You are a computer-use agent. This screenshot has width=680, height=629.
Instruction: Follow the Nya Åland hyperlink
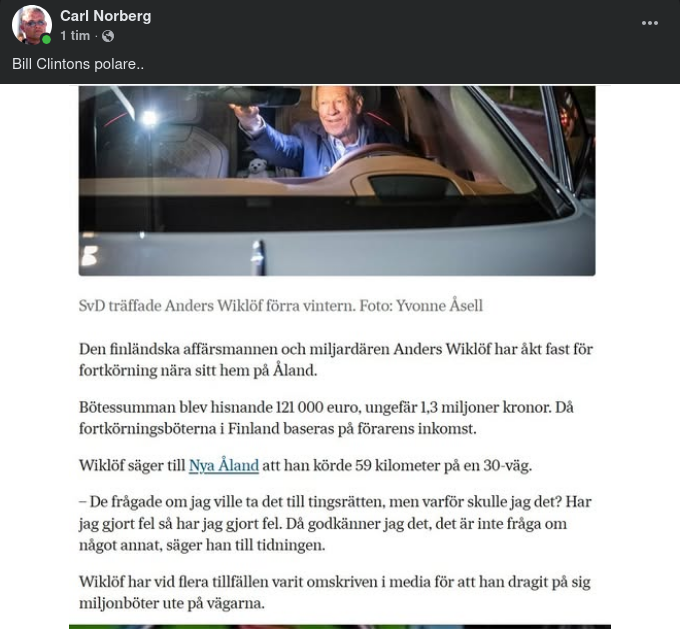coord(224,465)
